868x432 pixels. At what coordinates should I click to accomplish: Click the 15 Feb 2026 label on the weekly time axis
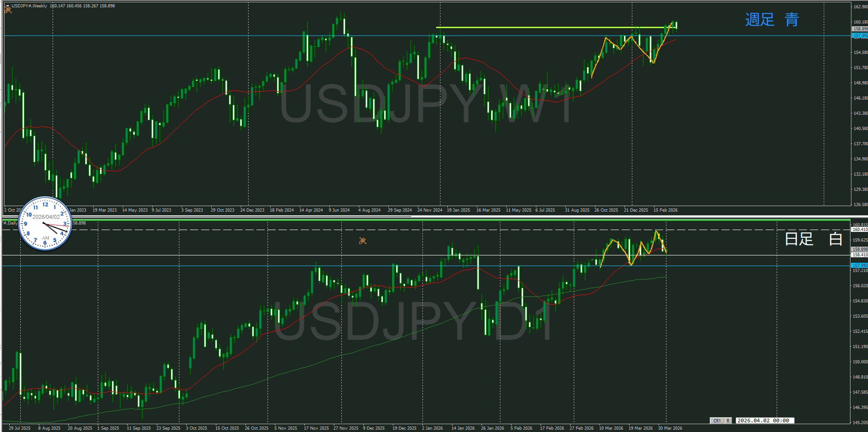pos(665,210)
